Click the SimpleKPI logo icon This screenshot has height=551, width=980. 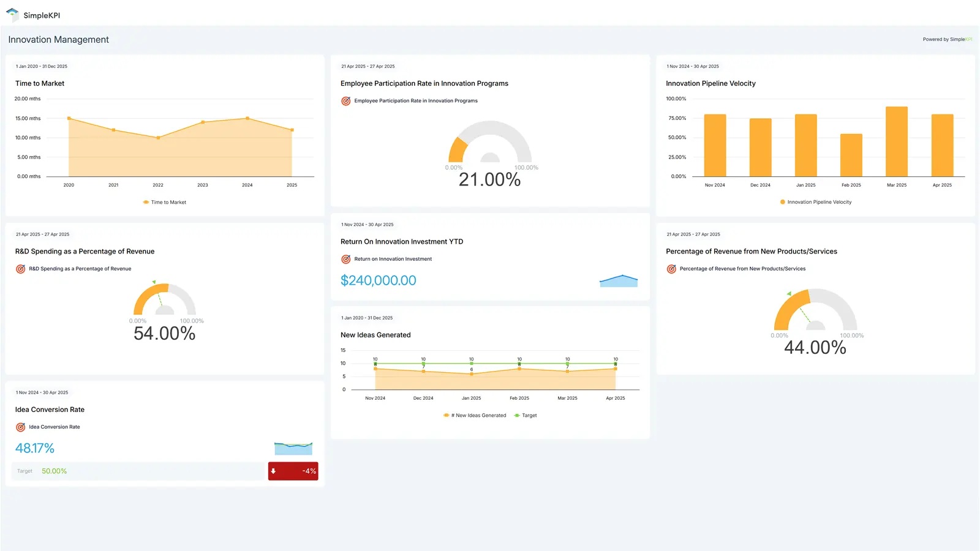(x=11, y=14)
